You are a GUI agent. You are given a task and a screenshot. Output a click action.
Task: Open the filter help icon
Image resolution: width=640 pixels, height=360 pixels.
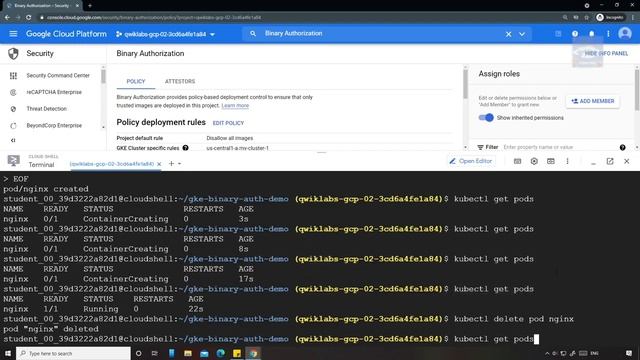click(622, 147)
